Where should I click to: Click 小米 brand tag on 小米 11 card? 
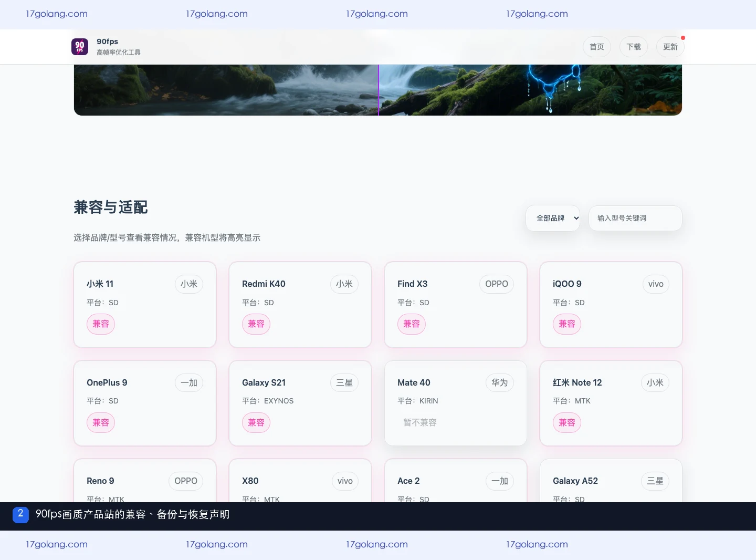pyautogui.click(x=189, y=284)
